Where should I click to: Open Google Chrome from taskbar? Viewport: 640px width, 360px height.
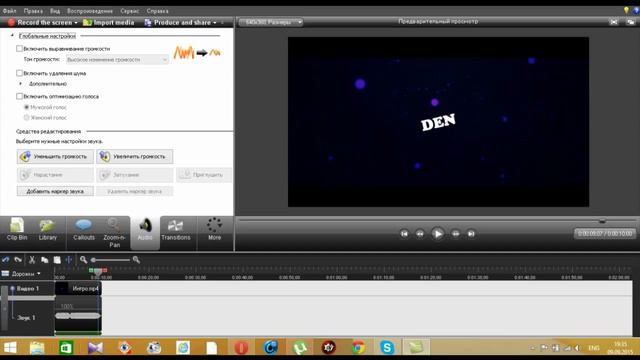(x=358, y=347)
